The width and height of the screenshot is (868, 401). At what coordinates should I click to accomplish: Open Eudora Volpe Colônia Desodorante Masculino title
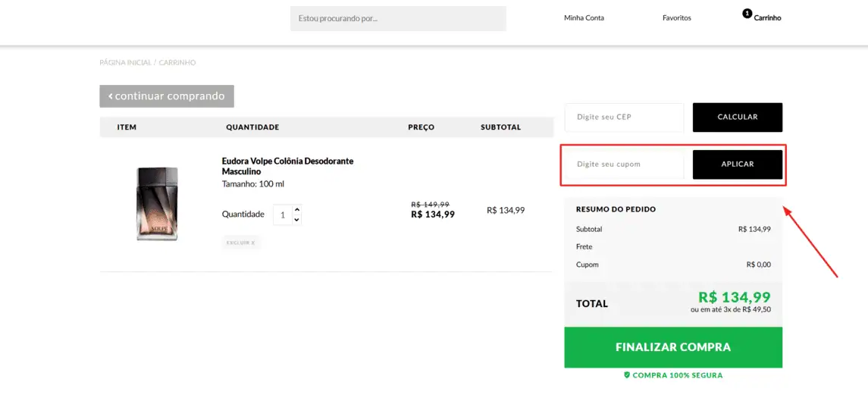[x=287, y=166]
